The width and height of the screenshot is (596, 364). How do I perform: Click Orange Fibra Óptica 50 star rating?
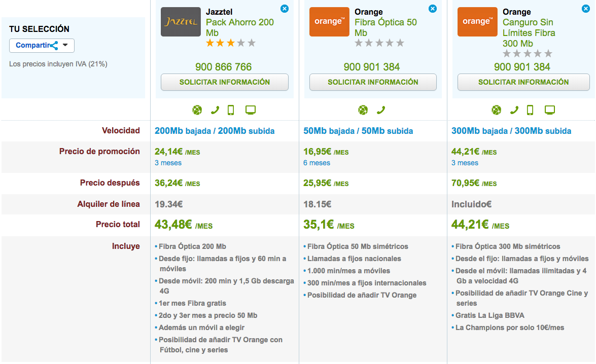click(379, 43)
